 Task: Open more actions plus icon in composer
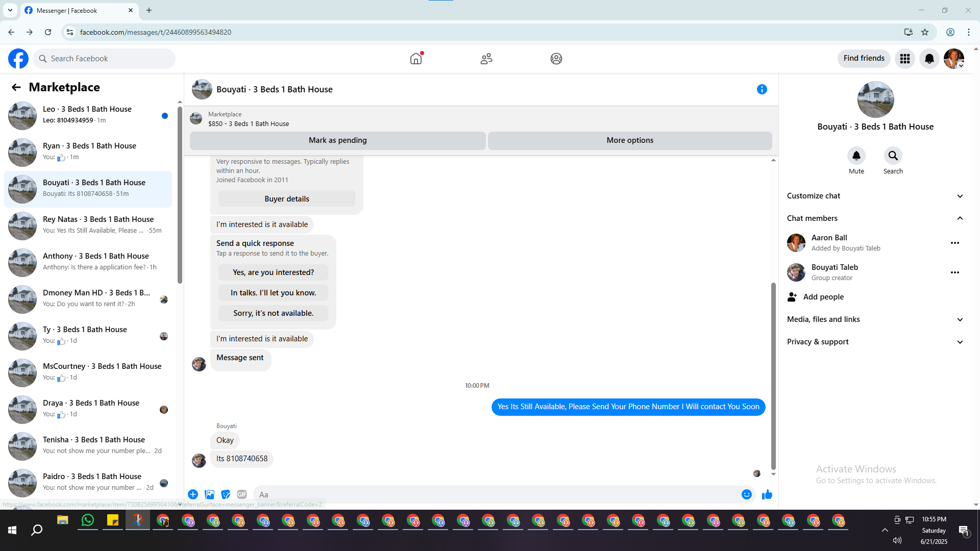click(x=193, y=494)
